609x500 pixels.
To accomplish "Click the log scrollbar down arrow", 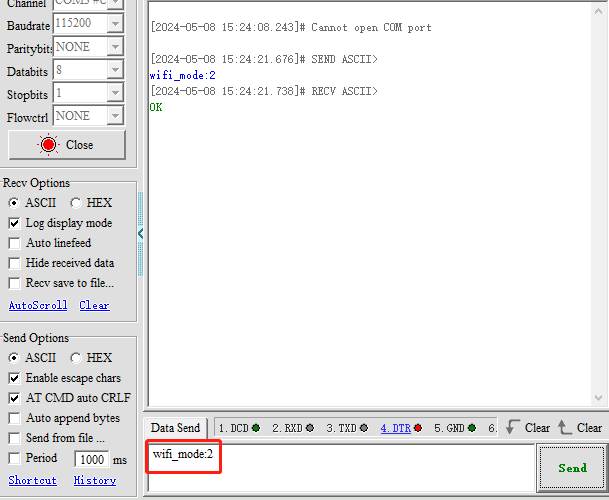I will [x=599, y=398].
